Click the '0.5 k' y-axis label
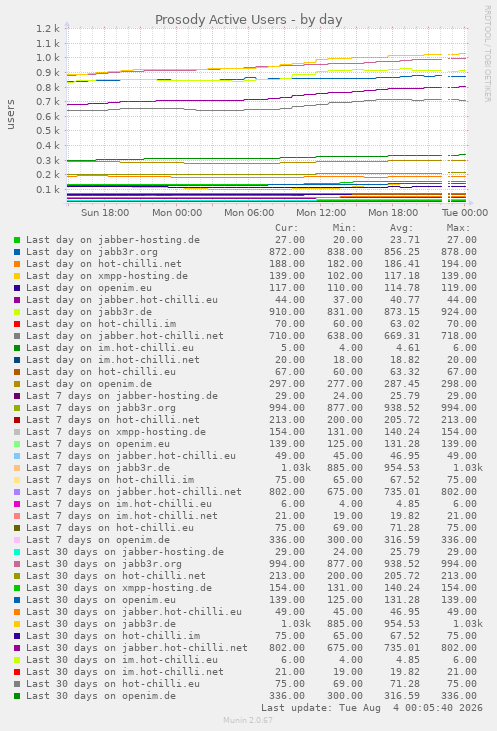The image size is (497, 731). pyautogui.click(x=48, y=131)
